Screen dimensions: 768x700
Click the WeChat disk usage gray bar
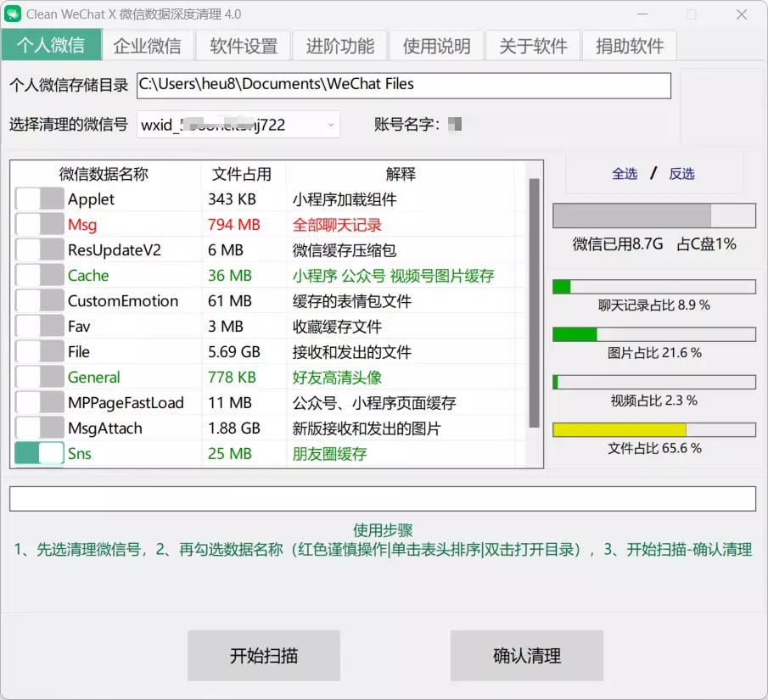coord(654,216)
